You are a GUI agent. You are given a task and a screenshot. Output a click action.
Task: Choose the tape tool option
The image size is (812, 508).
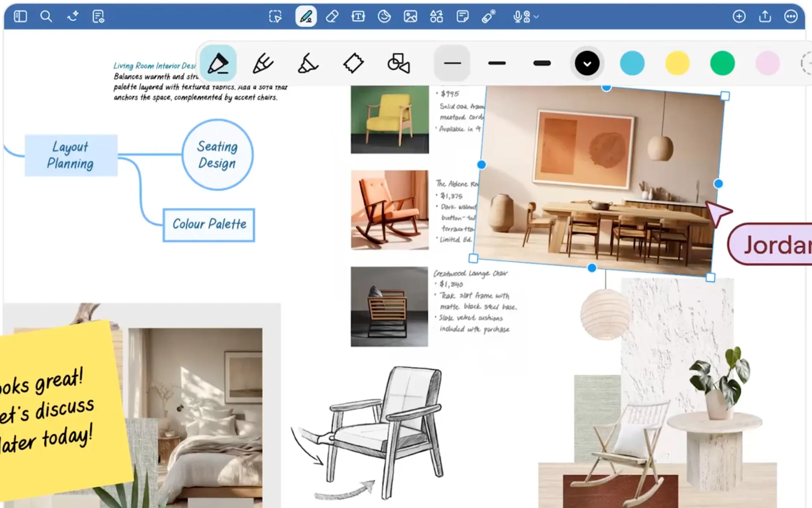pyautogui.click(x=353, y=63)
